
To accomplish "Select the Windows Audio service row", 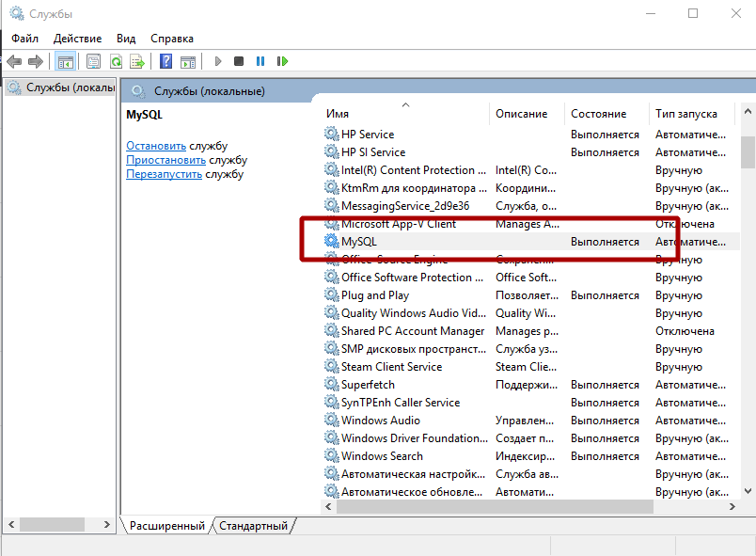I will coord(380,421).
